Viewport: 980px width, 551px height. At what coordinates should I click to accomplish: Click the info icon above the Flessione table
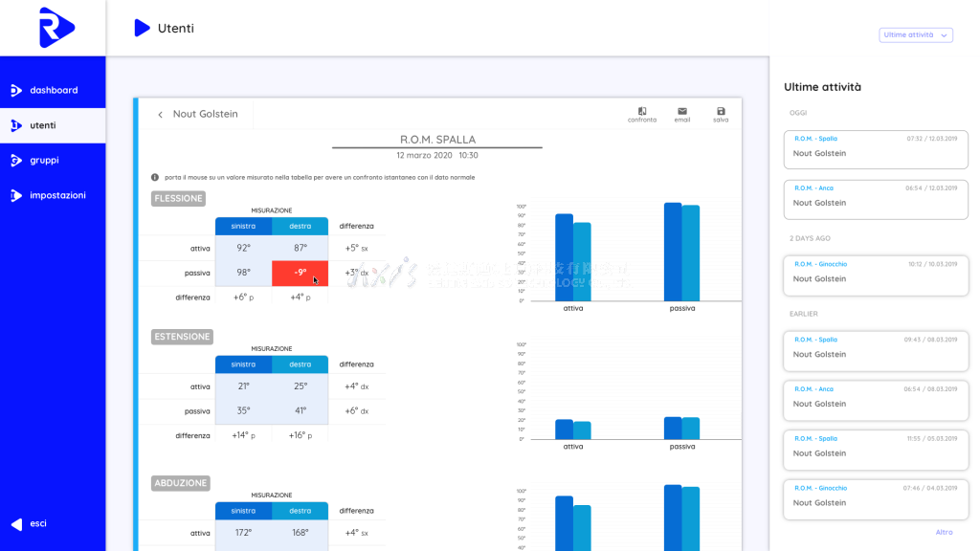pyautogui.click(x=155, y=177)
